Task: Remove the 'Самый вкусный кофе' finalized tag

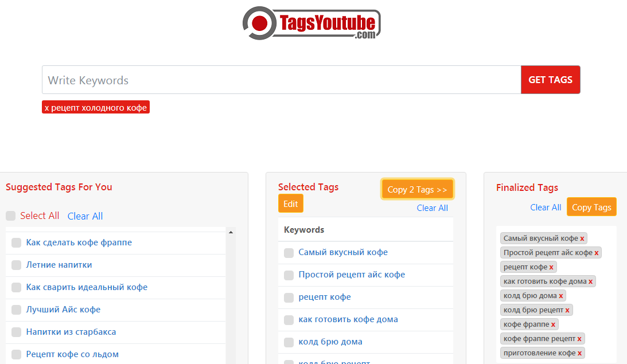Action: pyautogui.click(x=582, y=238)
